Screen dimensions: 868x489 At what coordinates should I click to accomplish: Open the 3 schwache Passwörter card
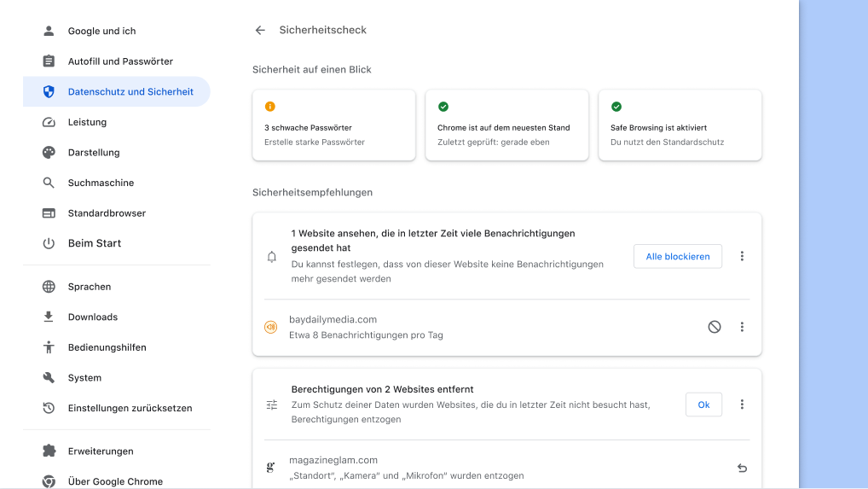[333, 125]
